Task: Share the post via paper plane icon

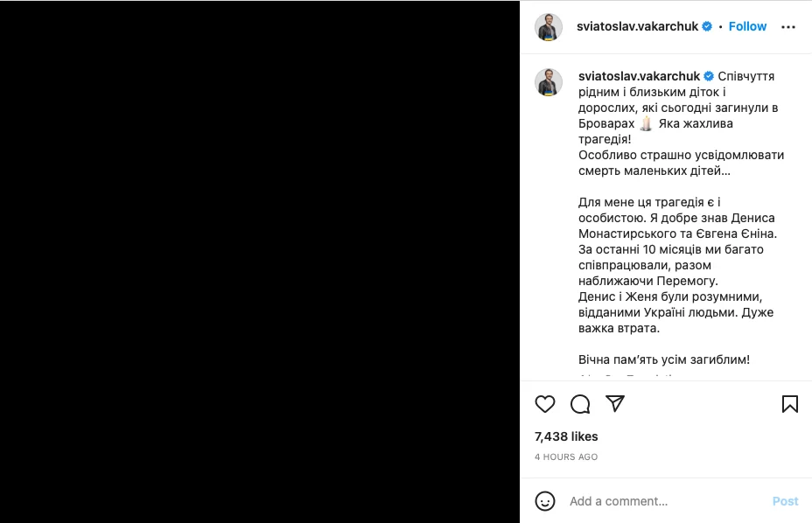Action: pos(615,404)
